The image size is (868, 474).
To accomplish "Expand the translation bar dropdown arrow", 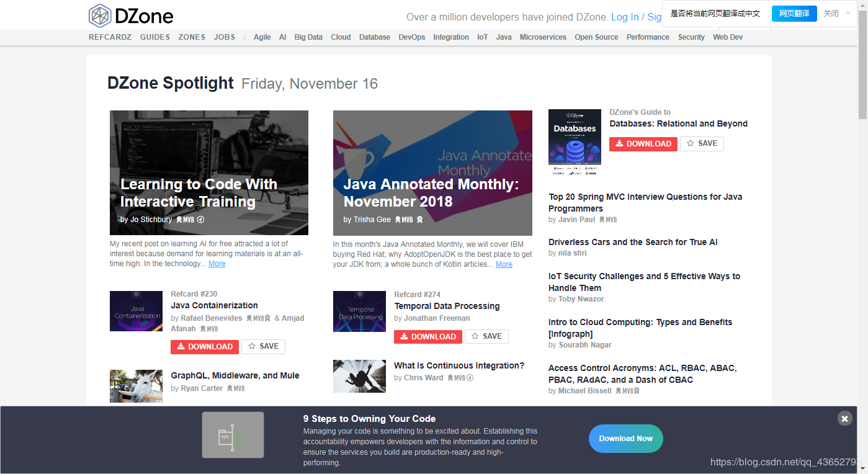I will (848, 12).
